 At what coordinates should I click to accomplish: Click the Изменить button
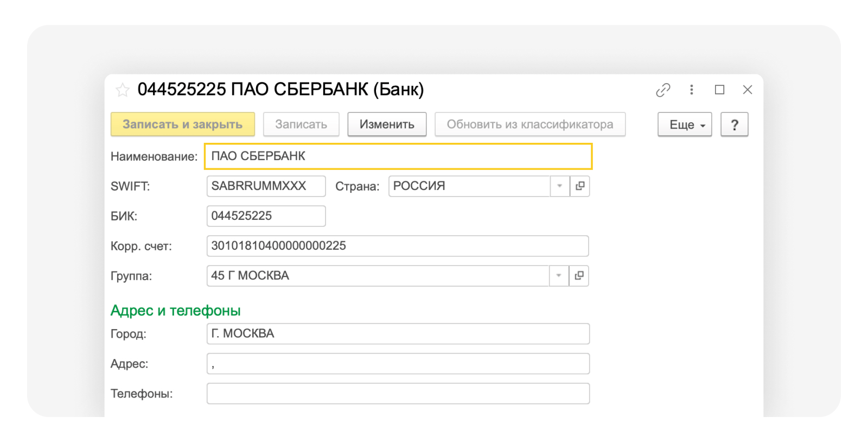[x=387, y=124]
